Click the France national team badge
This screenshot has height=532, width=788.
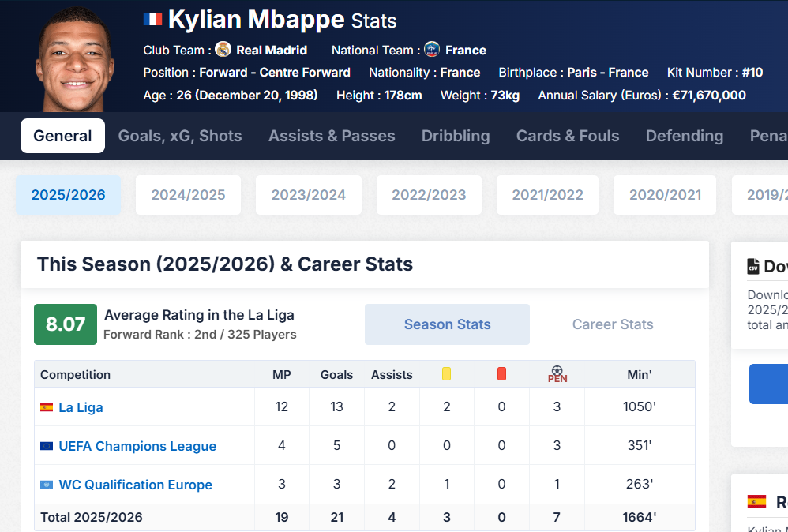point(432,50)
